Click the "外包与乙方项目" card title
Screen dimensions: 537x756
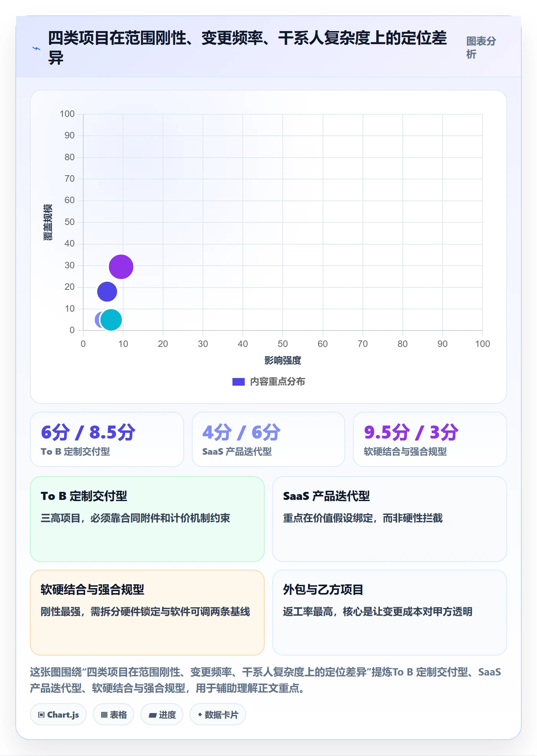click(323, 590)
